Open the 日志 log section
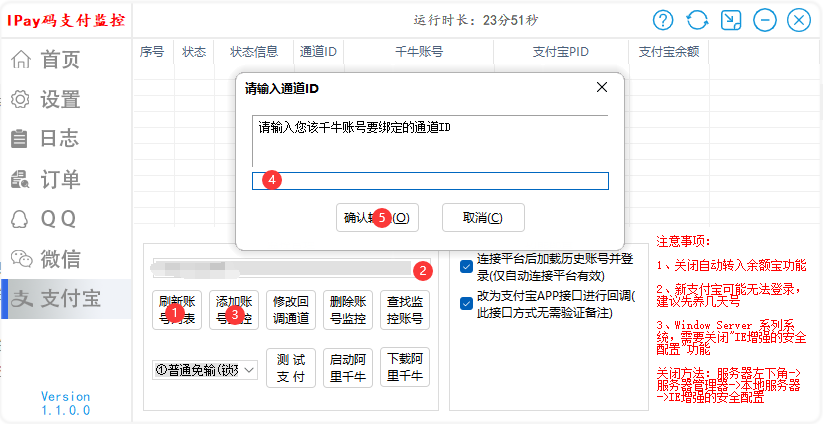The width and height of the screenshot is (823, 424). tap(59, 139)
